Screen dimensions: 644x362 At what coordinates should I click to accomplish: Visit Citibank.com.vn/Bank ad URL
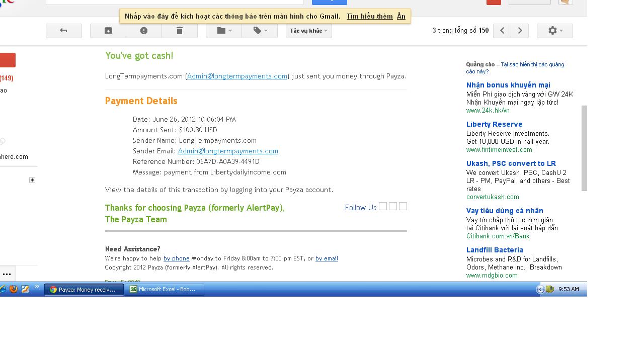[498, 236]
